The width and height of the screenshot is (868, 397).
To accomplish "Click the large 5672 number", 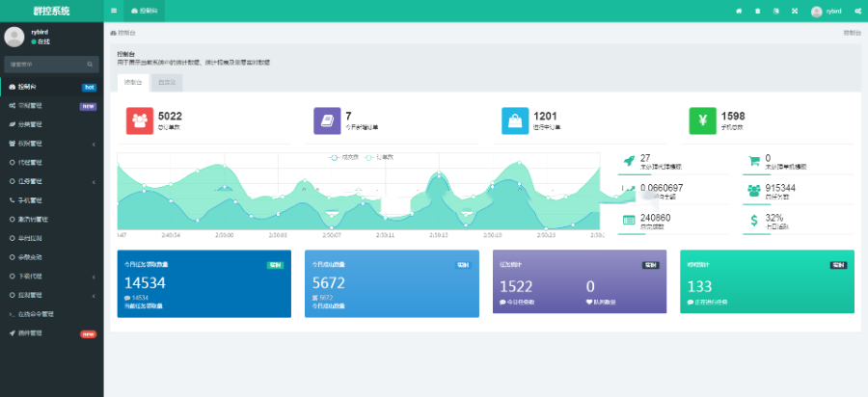I will (328, 283).
